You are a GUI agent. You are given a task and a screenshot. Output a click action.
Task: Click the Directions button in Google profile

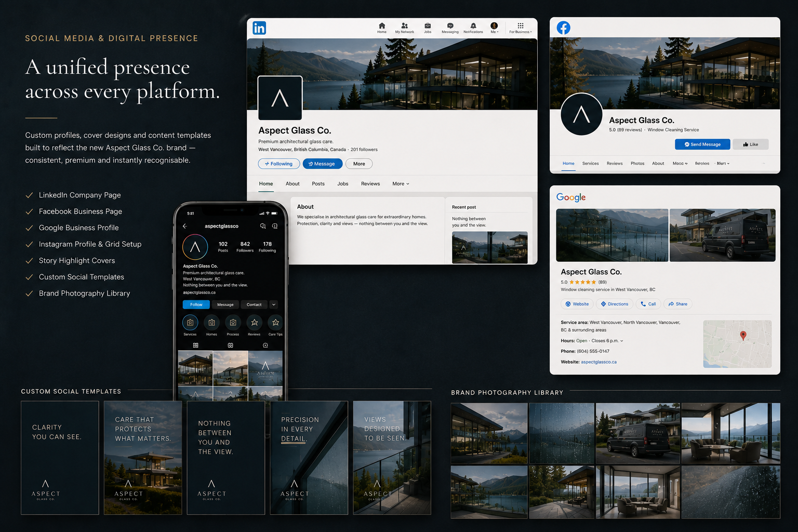pos(615,304)
